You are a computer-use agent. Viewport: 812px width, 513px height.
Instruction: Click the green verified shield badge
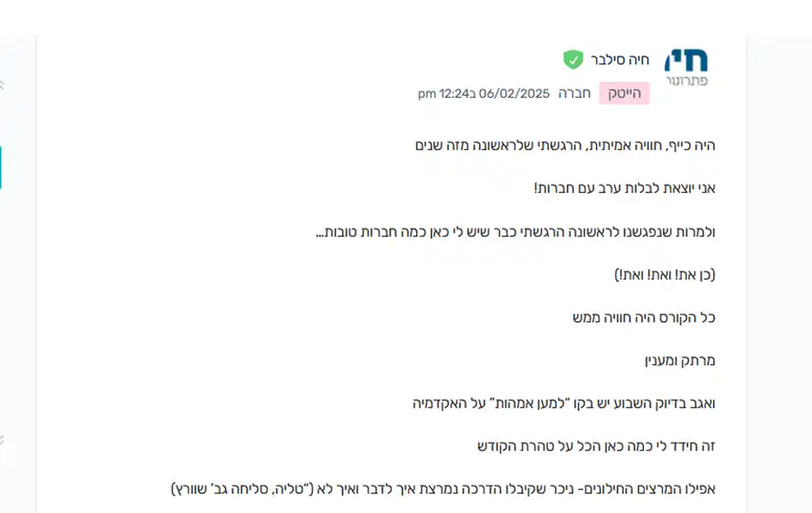pyautogui.click(x=573, y=59)
